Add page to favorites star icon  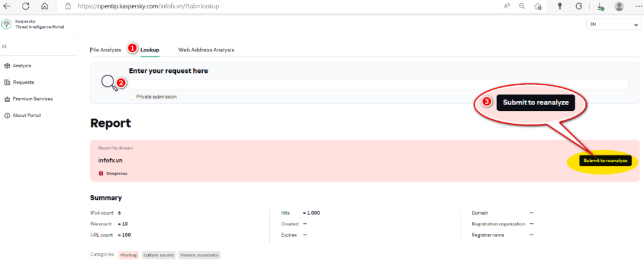tap(538, 6)
